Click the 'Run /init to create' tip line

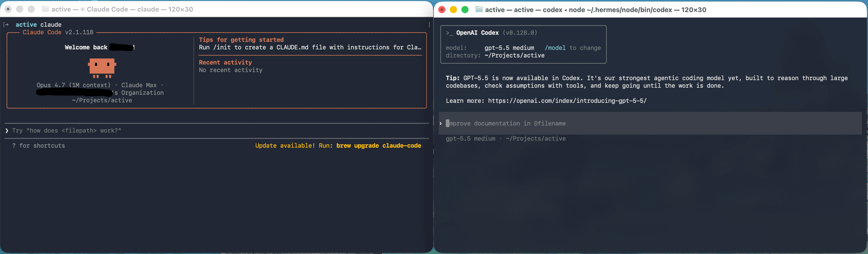(310, 47)
